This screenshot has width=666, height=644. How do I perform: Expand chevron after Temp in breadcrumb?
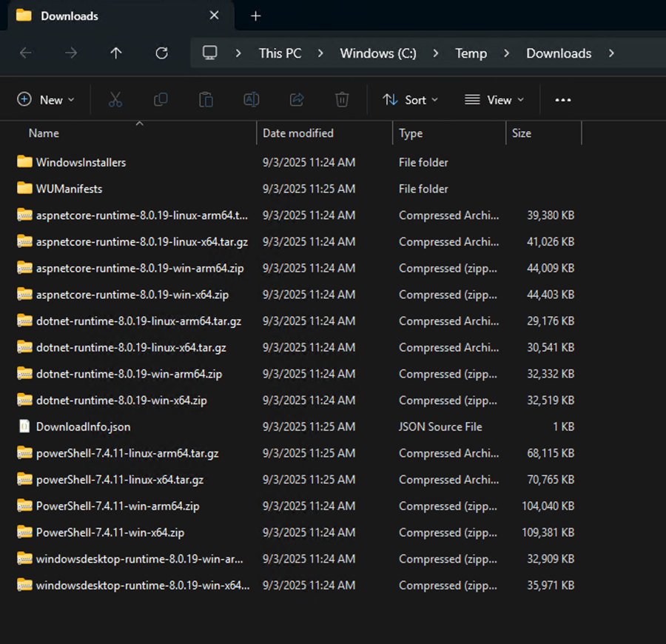point(507,53)
